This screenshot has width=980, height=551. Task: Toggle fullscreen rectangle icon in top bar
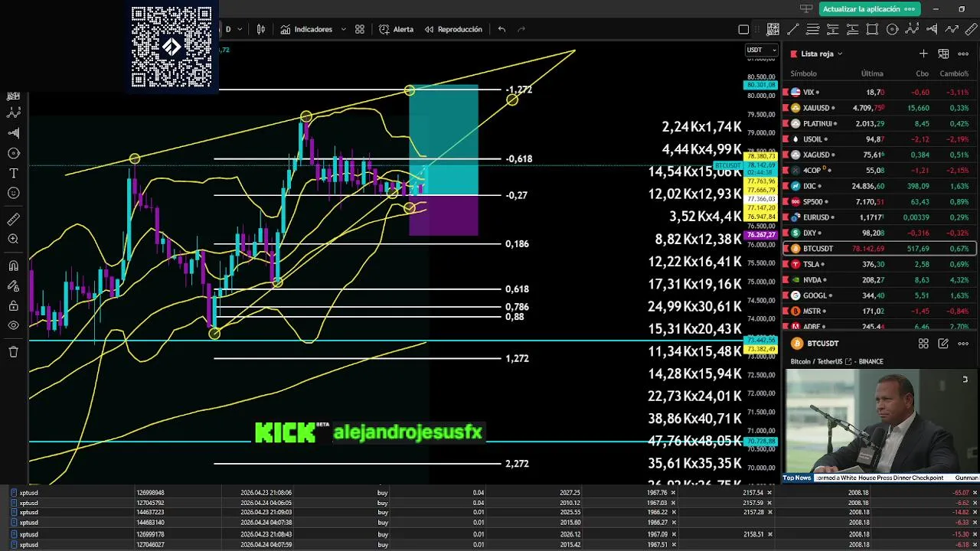[743, 30]
